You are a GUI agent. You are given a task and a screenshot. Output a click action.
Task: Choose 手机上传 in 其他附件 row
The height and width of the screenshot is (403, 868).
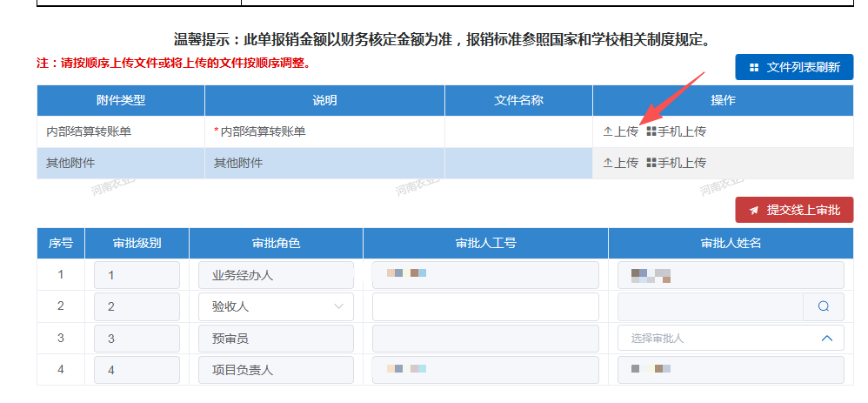[x=677, y=163]
